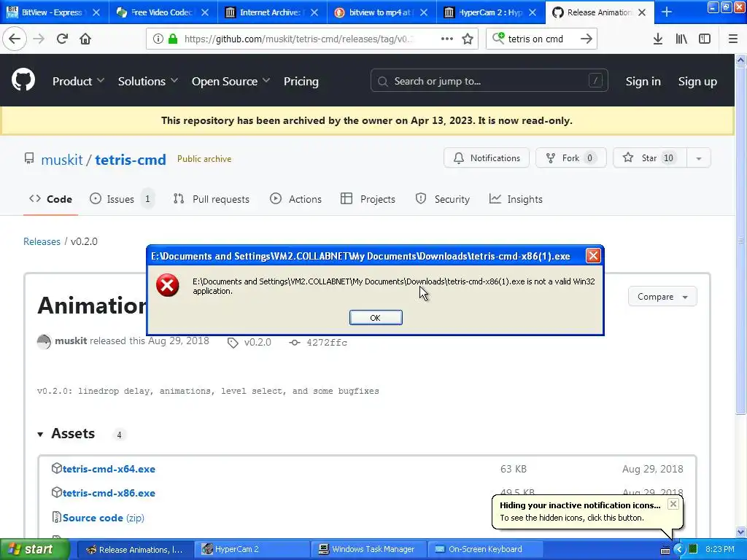Open the Actions repository tab

pos(296,199)
